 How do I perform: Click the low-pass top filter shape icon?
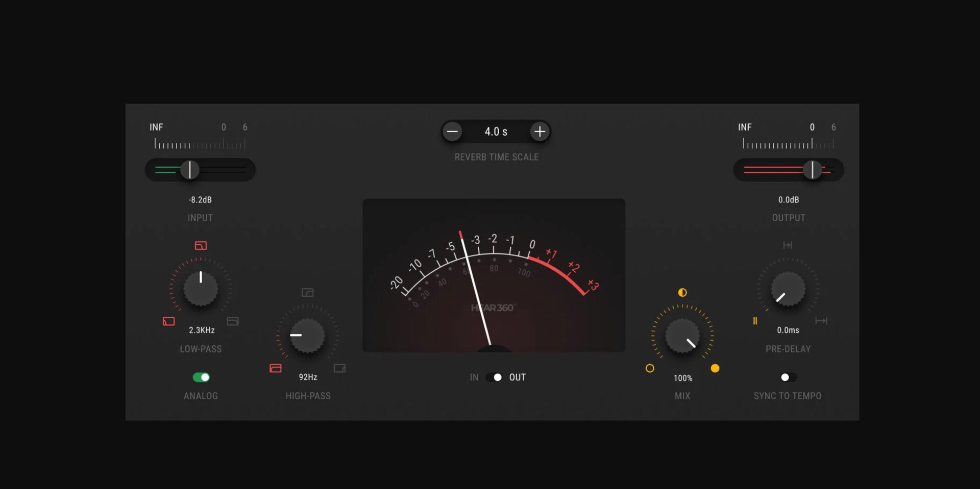pos(201,246)
